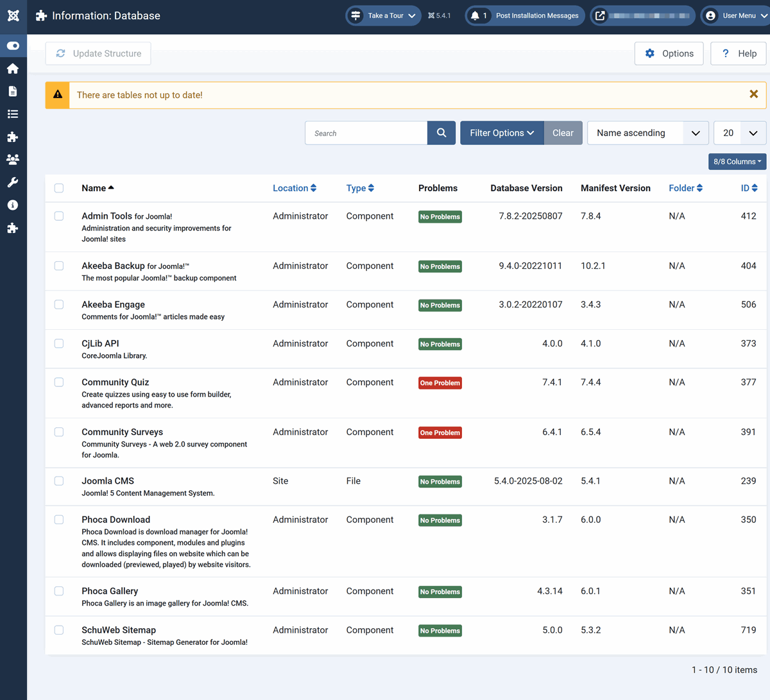The image size is (770, 700).
Task: Expand the Filter Options dropdown
Action: tap(502, 133)
